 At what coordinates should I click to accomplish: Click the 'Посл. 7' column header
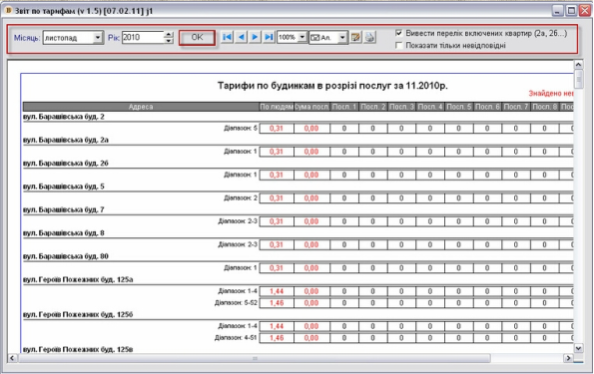click(516, 107)
